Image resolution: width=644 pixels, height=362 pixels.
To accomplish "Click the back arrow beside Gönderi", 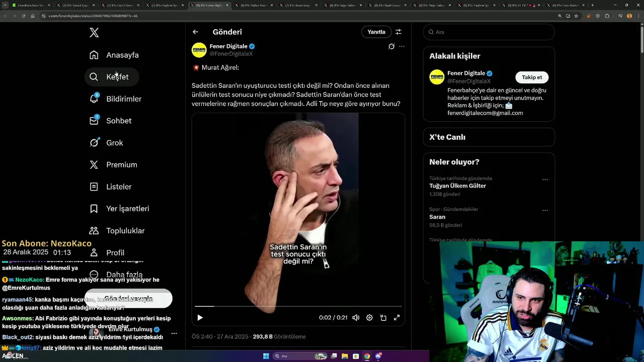I will tap(196, 32).
